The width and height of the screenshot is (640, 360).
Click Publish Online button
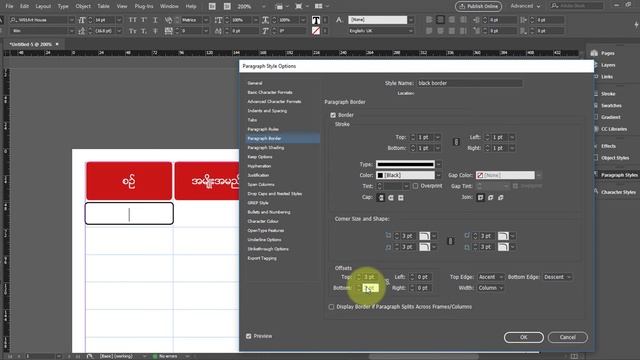(478, 7)
